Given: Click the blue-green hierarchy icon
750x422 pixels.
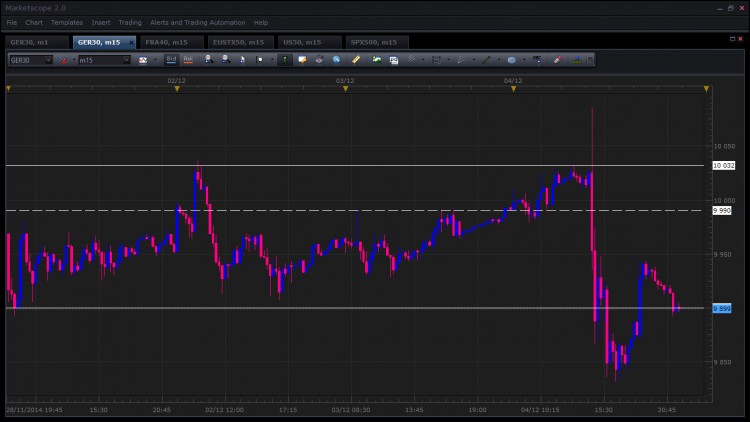Looking at the screenshot, I should click(577, 60).
